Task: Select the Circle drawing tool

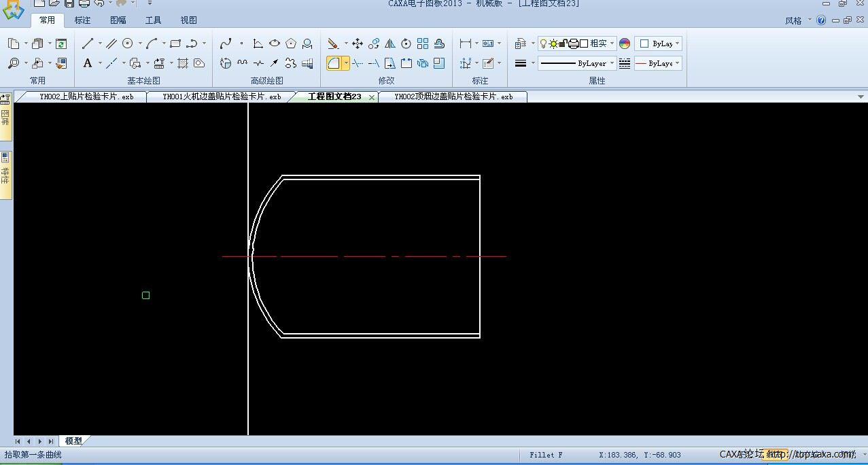Action: 127,44
